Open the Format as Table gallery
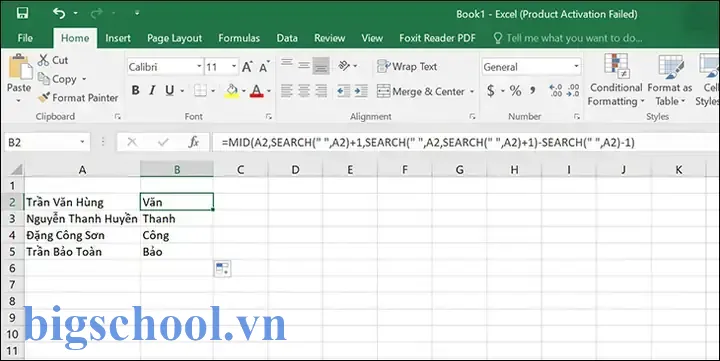720x361 pixels. click(x=670, y=80)
